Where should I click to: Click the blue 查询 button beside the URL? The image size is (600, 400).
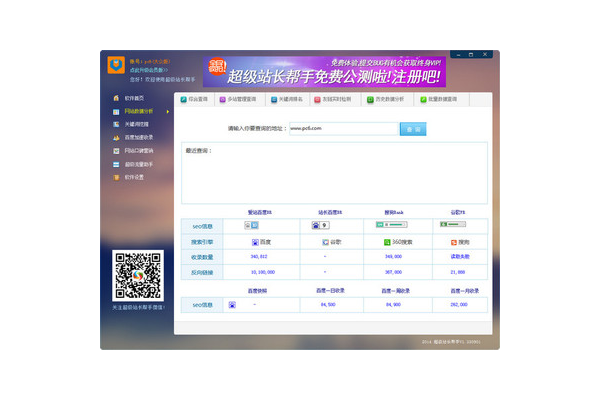412,129
